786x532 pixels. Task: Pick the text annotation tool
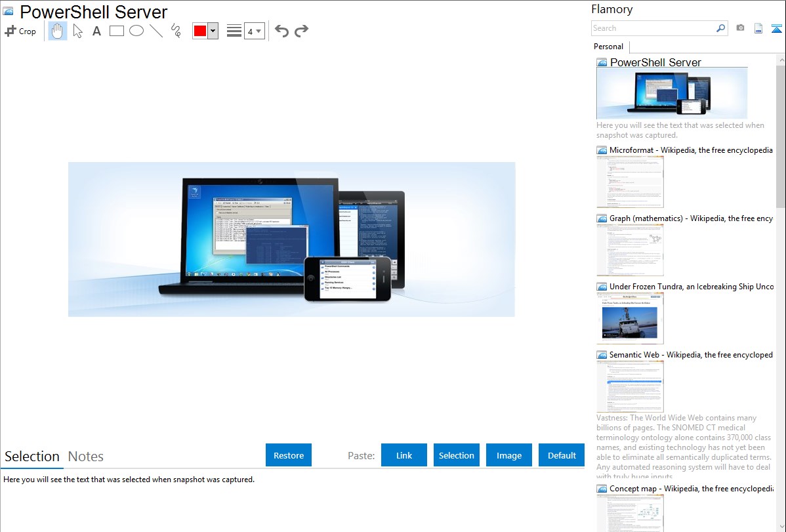(x=96, y=31)
